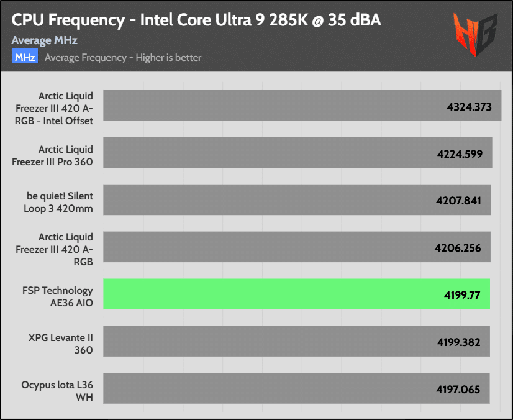Click the XPG Levante II 360 bar
The width and height of the screenshot is (513, 420).
click(x=296, y=341)
